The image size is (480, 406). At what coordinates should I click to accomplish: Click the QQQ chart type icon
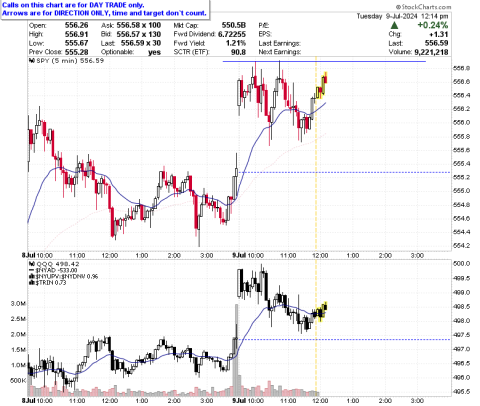click(x=32, y=264)
